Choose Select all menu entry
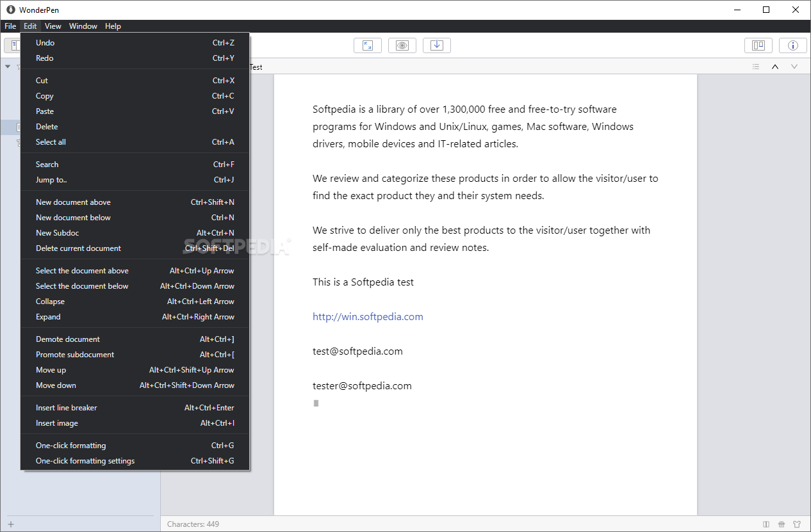 click(135, 142)
